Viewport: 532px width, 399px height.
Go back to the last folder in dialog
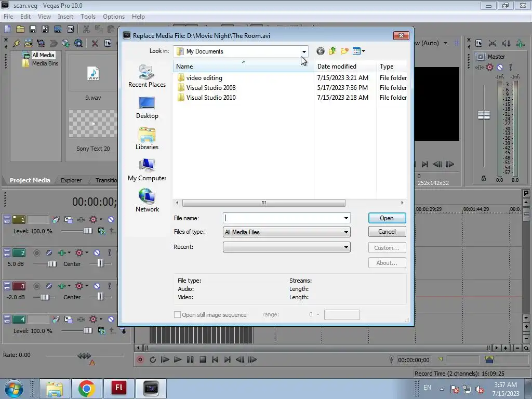pyautogui.click(x=320, y=51)
